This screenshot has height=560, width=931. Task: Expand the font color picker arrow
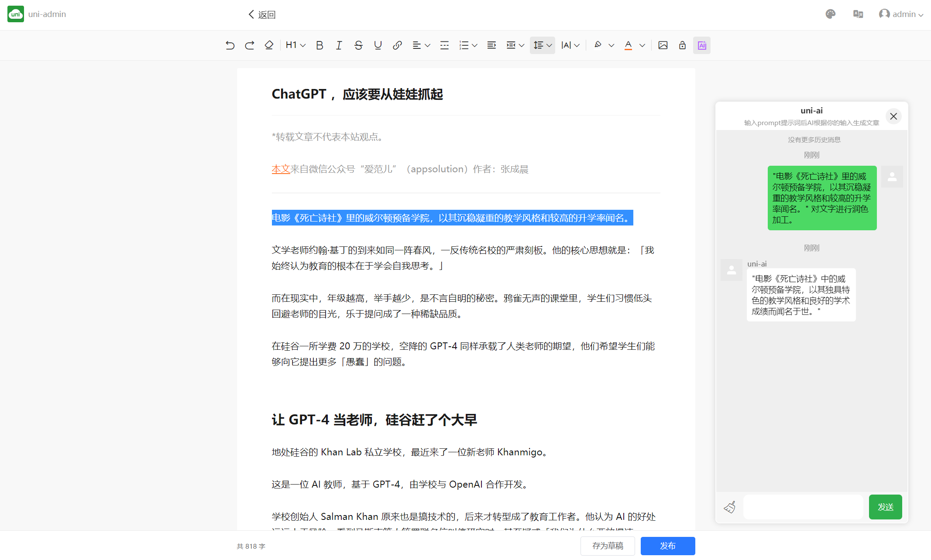642,45
